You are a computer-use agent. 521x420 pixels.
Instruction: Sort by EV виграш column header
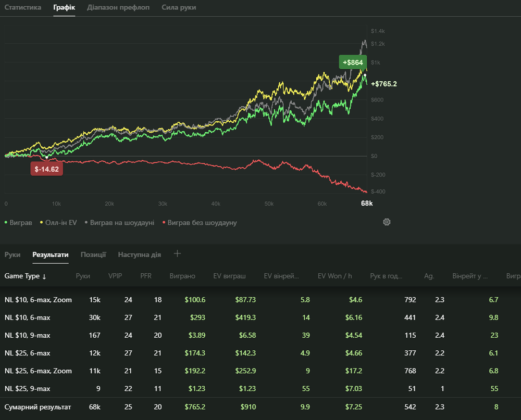229,276
